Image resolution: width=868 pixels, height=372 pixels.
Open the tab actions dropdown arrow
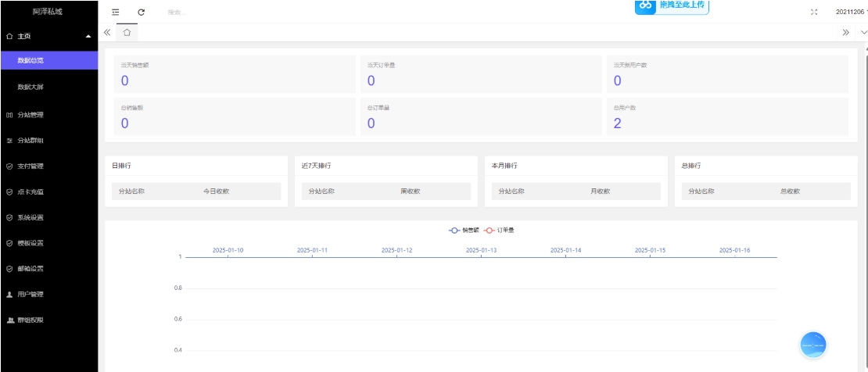863,33
